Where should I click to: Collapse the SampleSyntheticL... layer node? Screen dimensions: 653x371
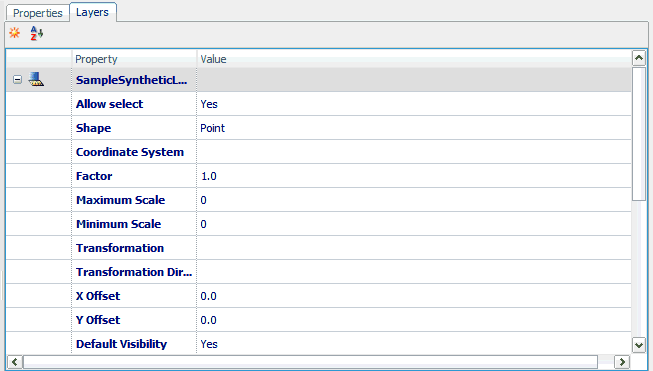[x=17, y=79]
